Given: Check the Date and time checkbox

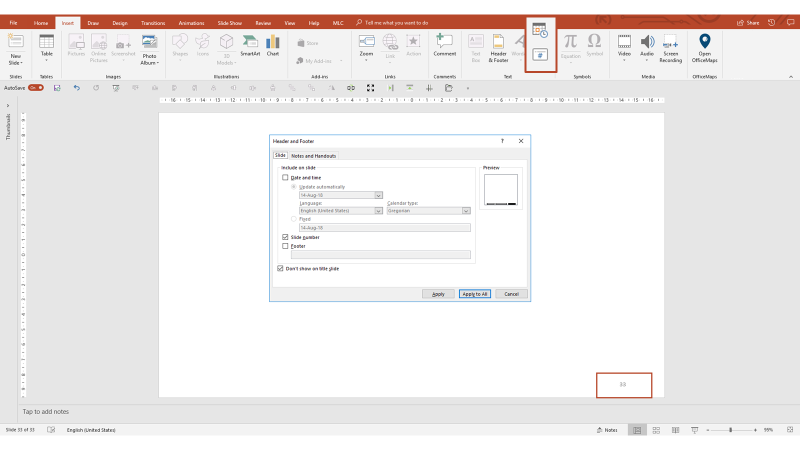Looking at the screenshot, I should (285, 178).
